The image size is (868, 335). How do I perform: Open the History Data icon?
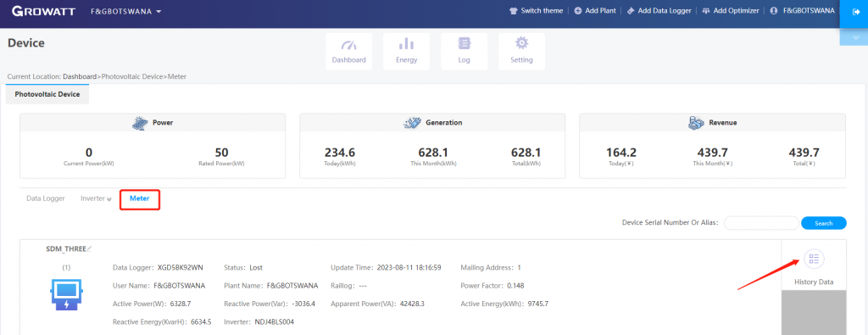pyautogui.click(x=814, y=259)
